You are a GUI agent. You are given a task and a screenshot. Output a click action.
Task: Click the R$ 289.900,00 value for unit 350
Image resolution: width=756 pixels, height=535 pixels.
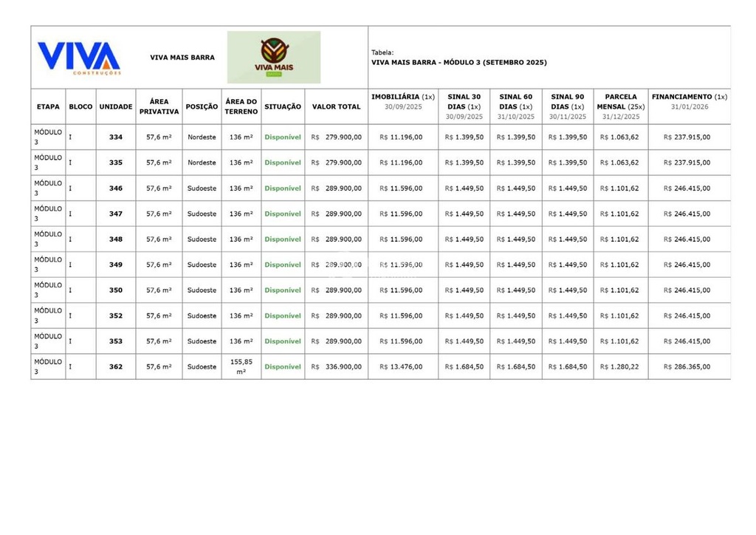[336, 290]
